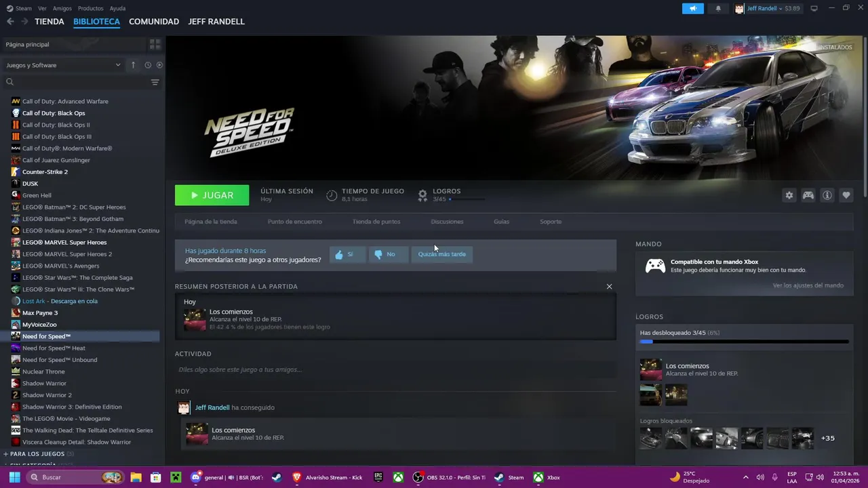868x488 pixels.
Task: Switch to collections grid view icon
Action: (155, 44)
